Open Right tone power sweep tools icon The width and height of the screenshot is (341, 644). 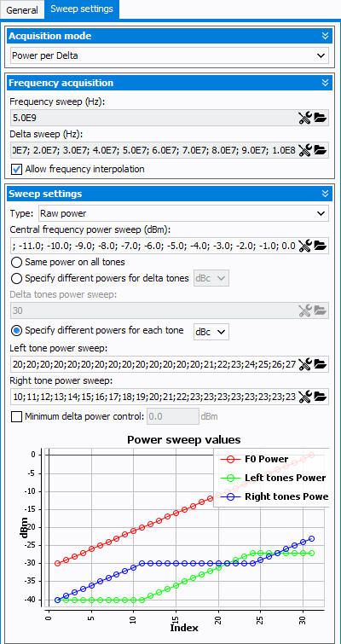coord(305,397)
